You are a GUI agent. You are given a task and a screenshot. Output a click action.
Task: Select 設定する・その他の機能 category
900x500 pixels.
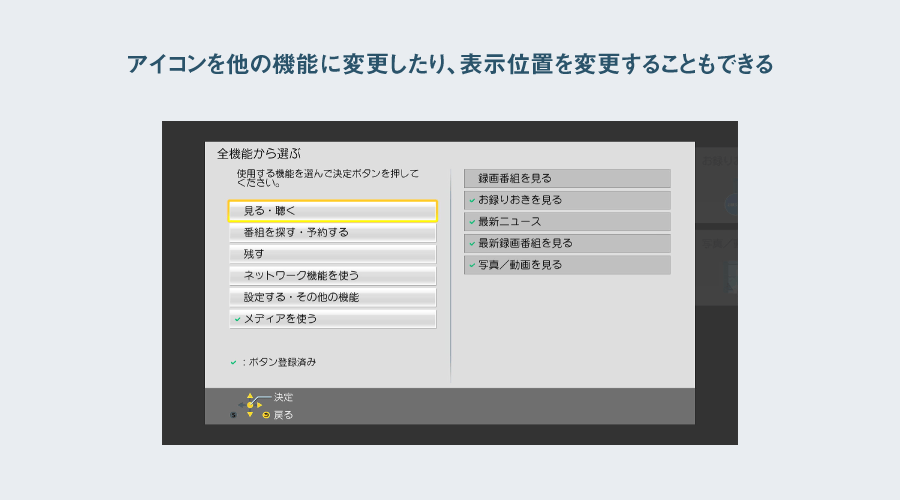332,297
